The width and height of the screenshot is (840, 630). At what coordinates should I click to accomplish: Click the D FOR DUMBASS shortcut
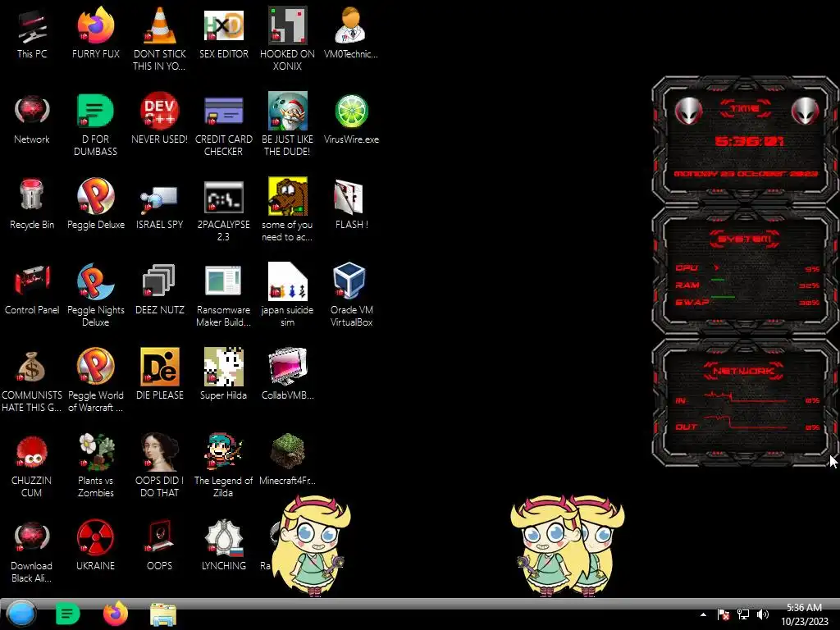pos(95,125)
